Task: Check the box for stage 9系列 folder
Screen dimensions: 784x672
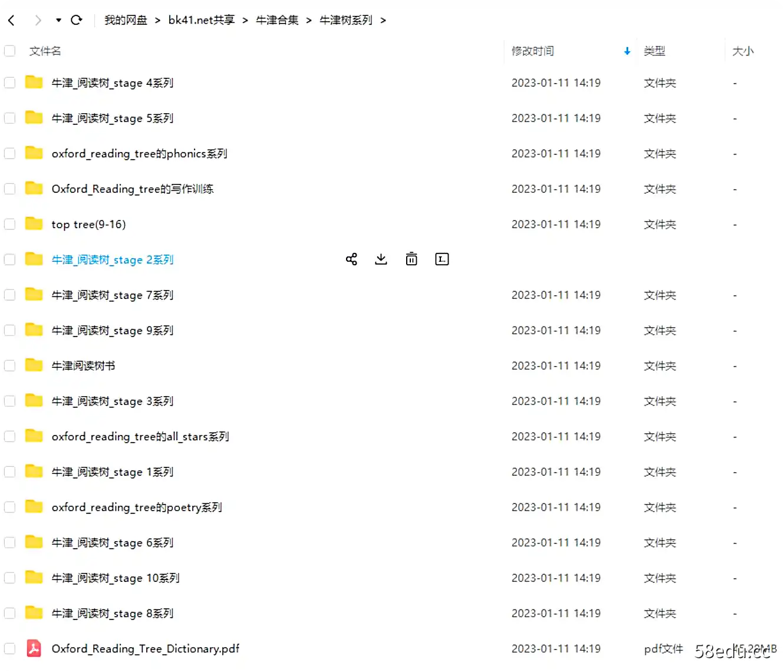Action: (x=10, y=330)
